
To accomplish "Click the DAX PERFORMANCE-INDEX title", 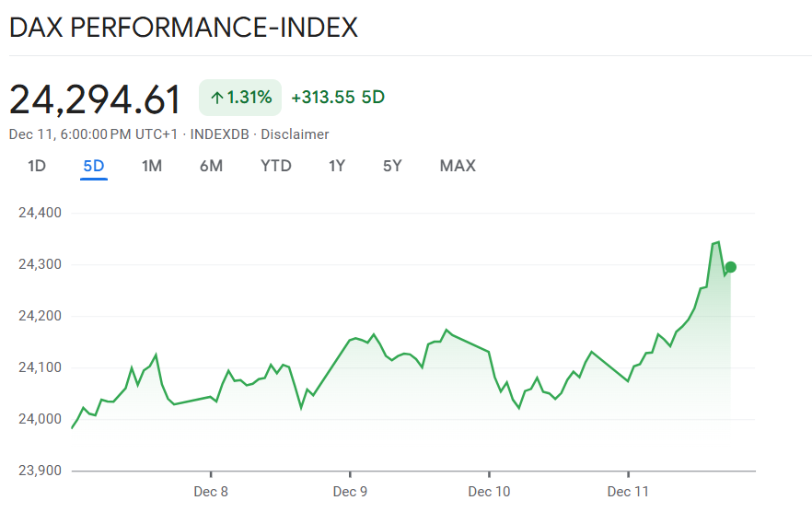I will (x=183, y=28).
